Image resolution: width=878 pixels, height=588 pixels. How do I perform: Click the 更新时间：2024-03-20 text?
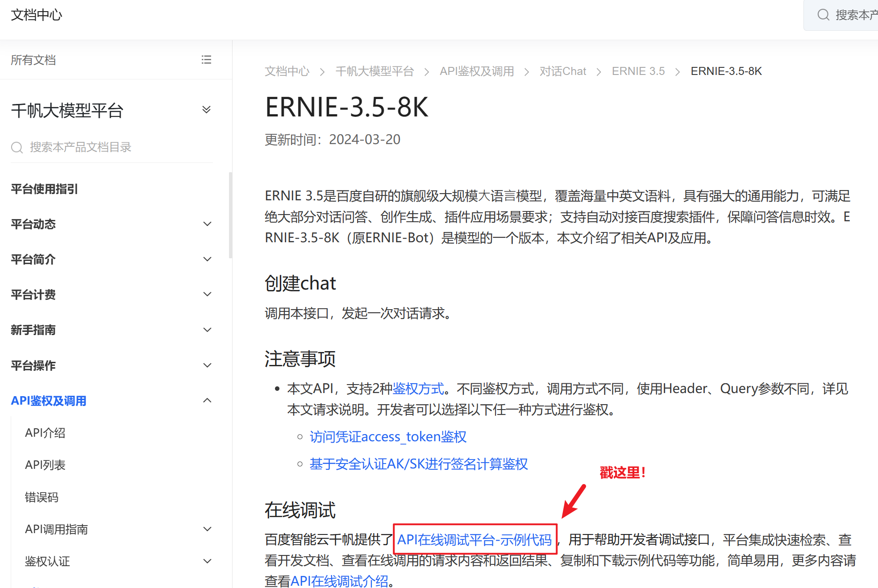(x=333, y=140)
